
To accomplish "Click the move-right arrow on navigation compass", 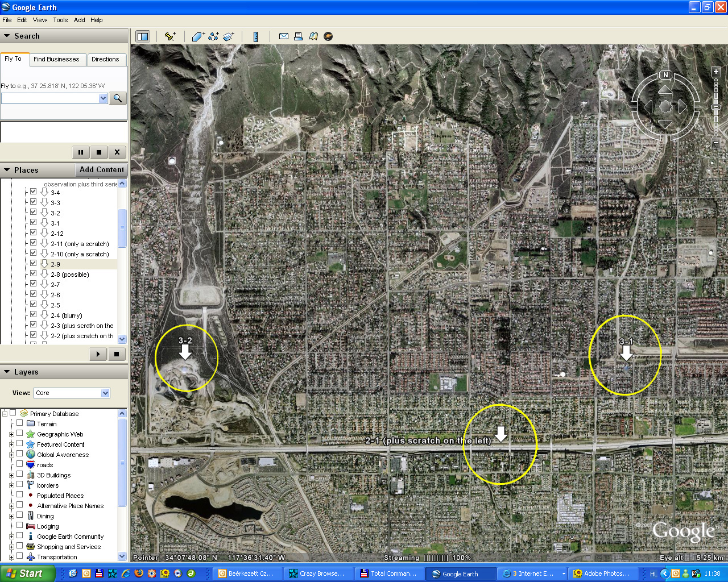I will point(682,107).
